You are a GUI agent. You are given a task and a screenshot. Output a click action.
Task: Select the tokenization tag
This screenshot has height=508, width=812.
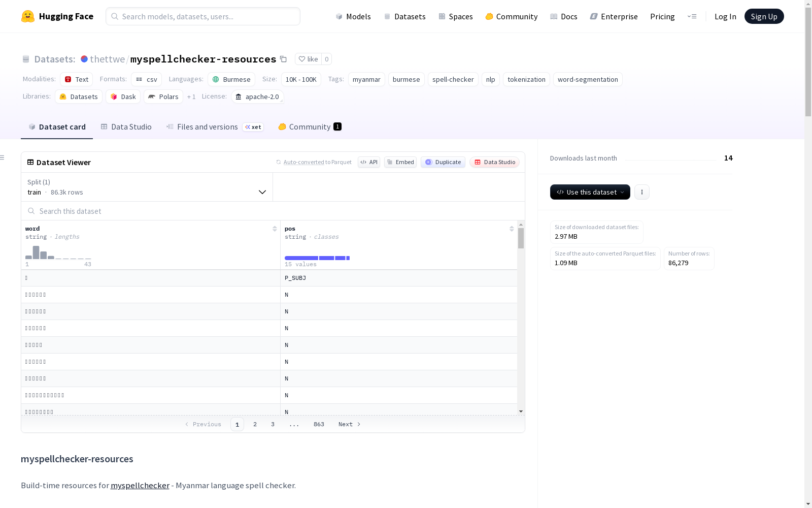[x=526, y=79]
